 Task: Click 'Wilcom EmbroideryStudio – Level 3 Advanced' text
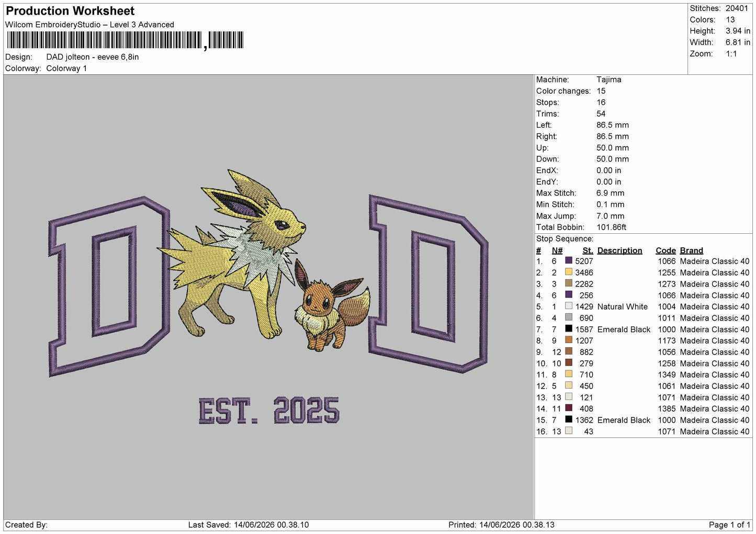[89, 25]
